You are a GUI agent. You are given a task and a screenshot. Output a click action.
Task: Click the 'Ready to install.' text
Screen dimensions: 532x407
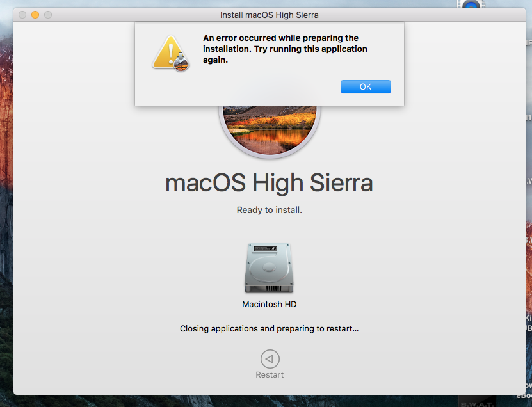[270, 211]
